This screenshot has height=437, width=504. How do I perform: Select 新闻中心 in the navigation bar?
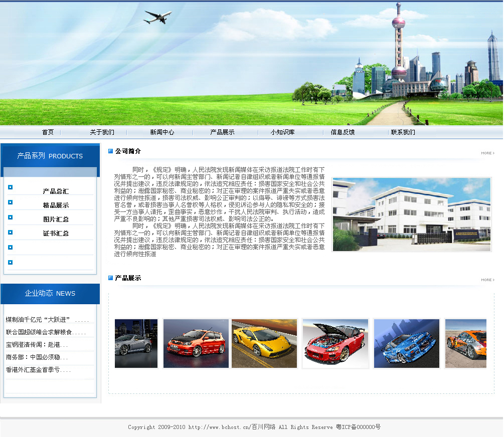[162, 132]
